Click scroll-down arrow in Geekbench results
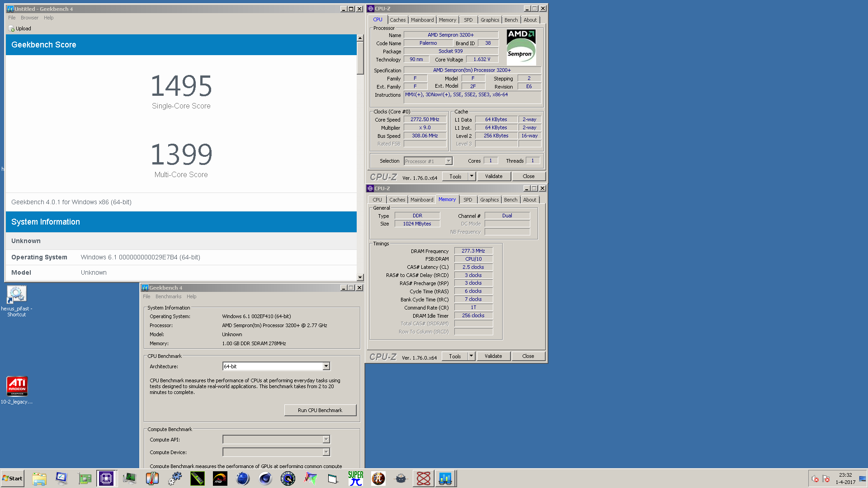The height and width of the screenshot is (488, 868). 360,277
